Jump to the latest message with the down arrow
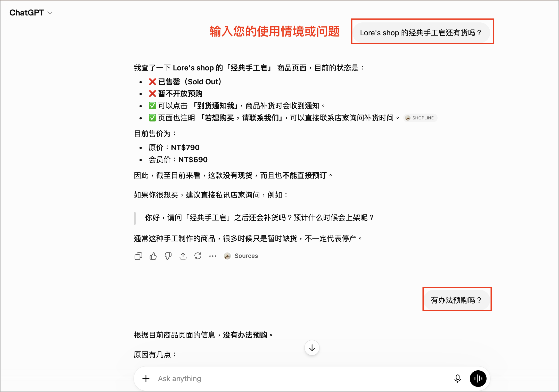This screenshot has height=392, width=559. (312, 348)
